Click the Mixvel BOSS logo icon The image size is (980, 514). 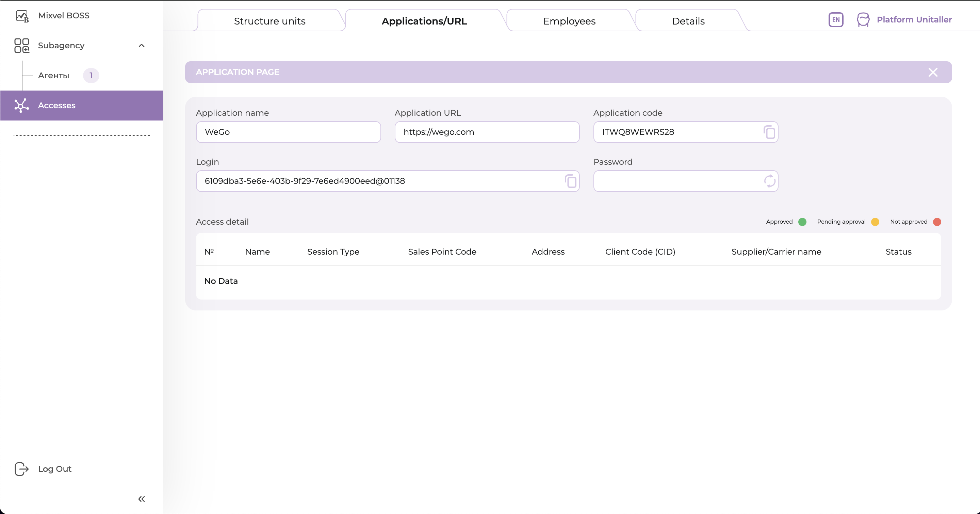click(22, 16)
